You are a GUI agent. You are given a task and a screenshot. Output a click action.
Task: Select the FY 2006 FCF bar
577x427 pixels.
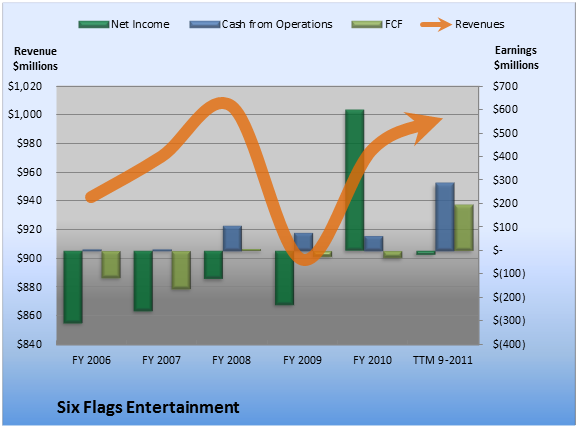point(111,264)
